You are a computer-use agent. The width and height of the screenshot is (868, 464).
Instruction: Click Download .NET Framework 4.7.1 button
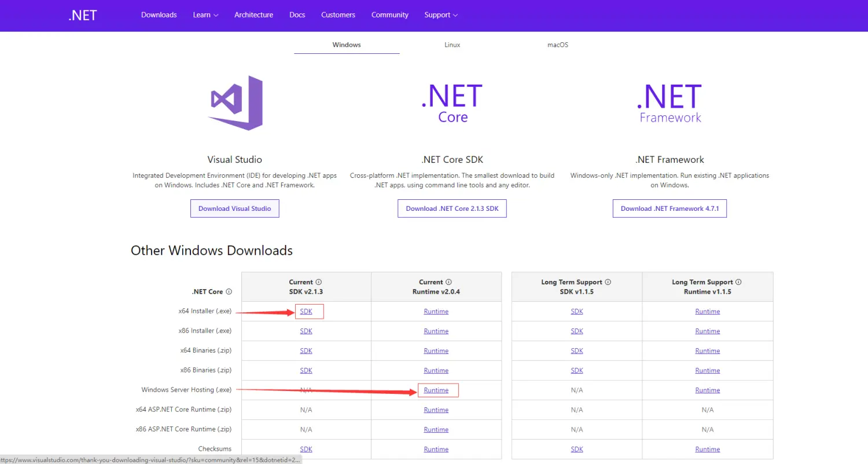pyautogui.click(x=670, y=209)
